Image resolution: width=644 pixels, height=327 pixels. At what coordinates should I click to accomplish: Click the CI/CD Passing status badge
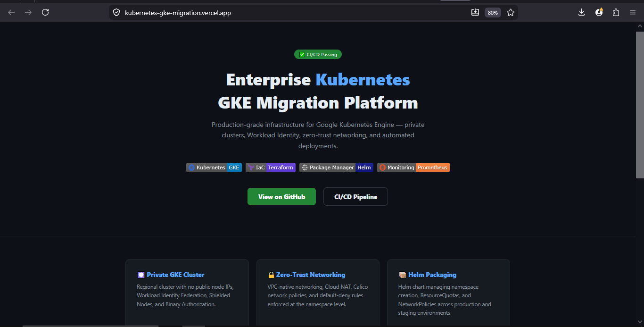point(318,54)
